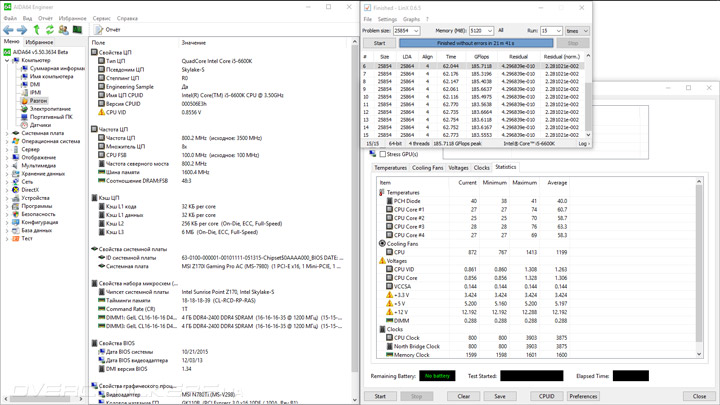Screen dimensions: 720x405
Task: Click the Back navigation arrow in AIDA64
Action: (8, 30)
